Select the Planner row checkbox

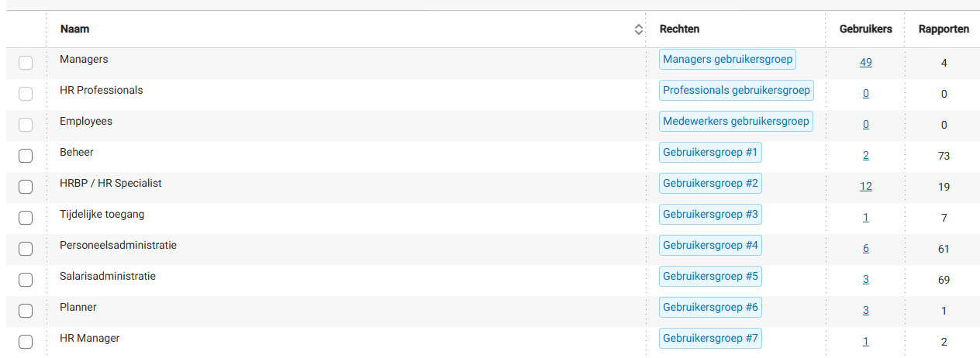[26, 311]
